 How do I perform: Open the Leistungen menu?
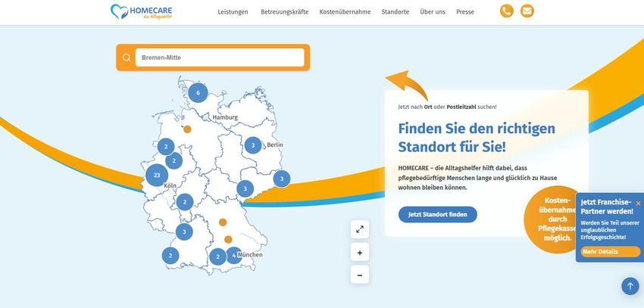pos(233,12)
